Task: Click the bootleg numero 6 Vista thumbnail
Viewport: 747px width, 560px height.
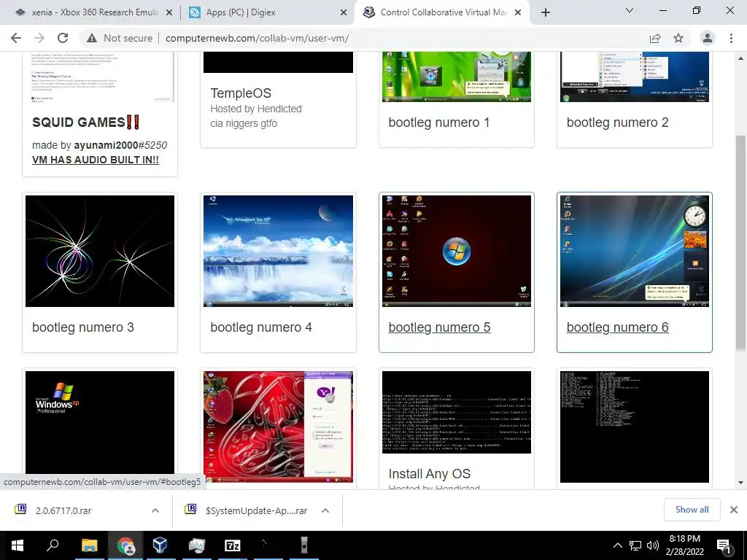Action: coord(635,251)
